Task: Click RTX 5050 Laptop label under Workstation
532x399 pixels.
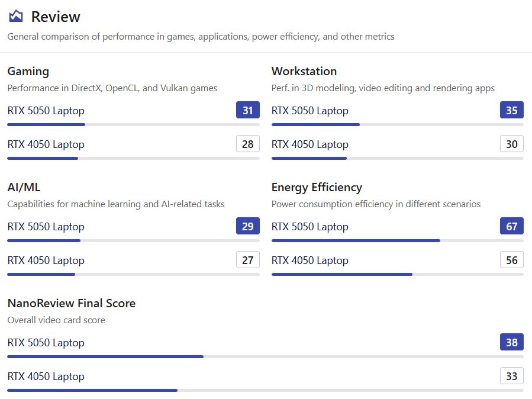Action: (309, 111)
